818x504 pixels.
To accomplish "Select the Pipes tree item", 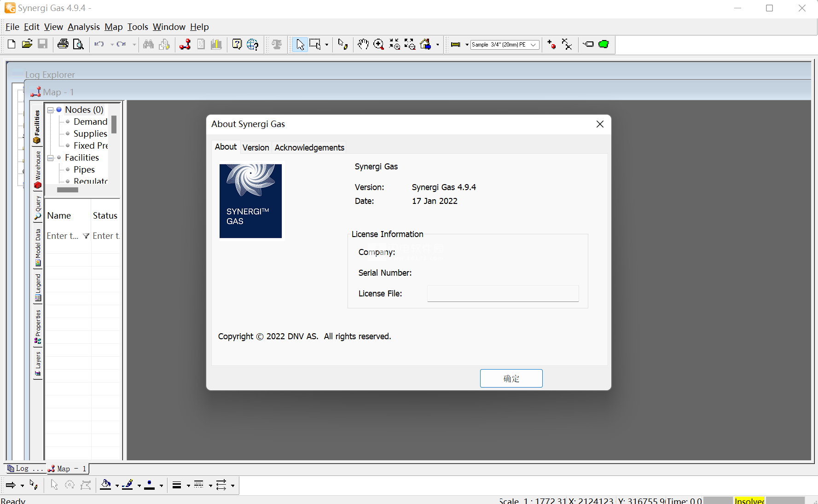I will pos(84,170).
